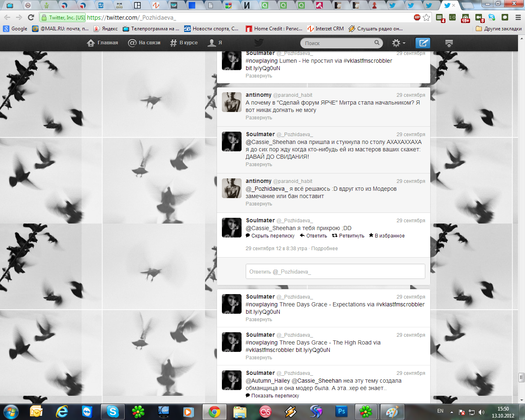Click #vklastfmscrobbler hashtag in Lumen tweet

pos(368,61)
